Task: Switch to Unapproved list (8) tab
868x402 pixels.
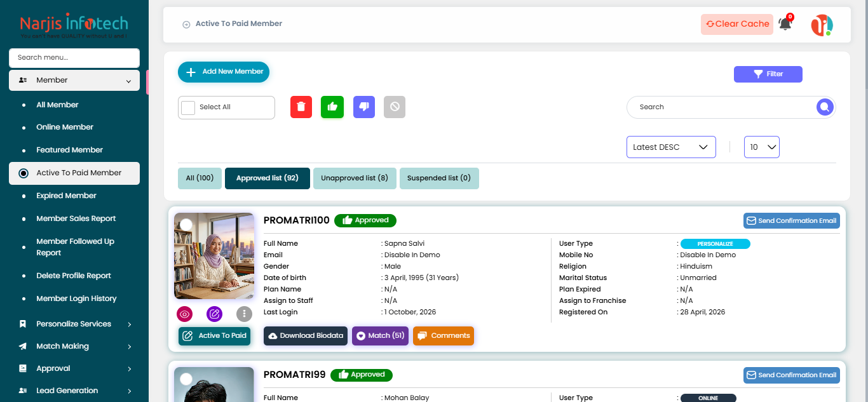Action: (x=355, y=178)
